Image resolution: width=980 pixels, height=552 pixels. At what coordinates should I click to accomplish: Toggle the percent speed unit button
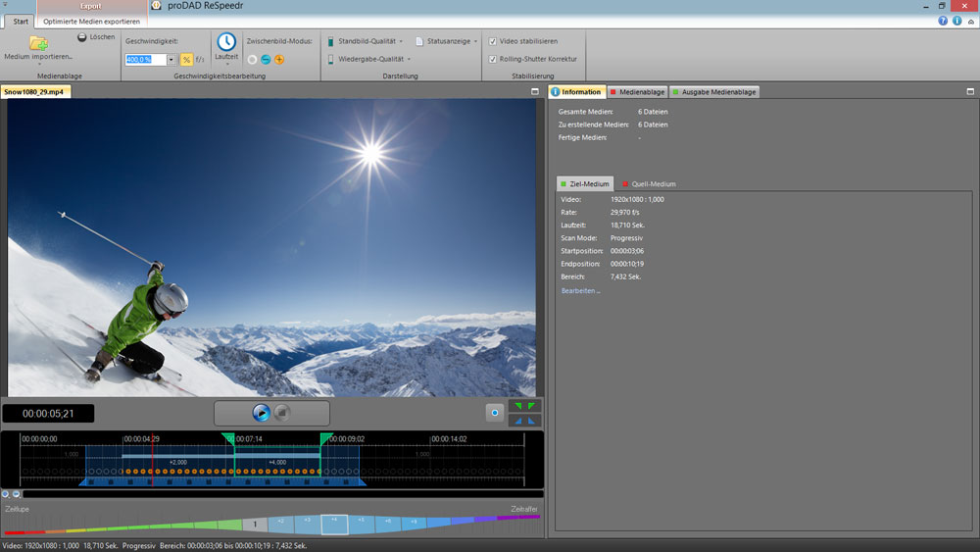click(185, 60)
